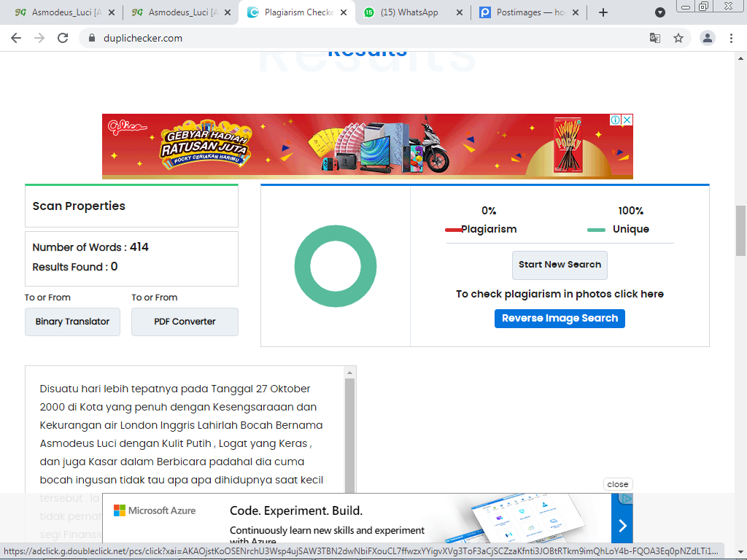The width and height of the screenshot is (747, 560).
Task: Open the PDF Converter tool
Action: [x=185, y=322]
